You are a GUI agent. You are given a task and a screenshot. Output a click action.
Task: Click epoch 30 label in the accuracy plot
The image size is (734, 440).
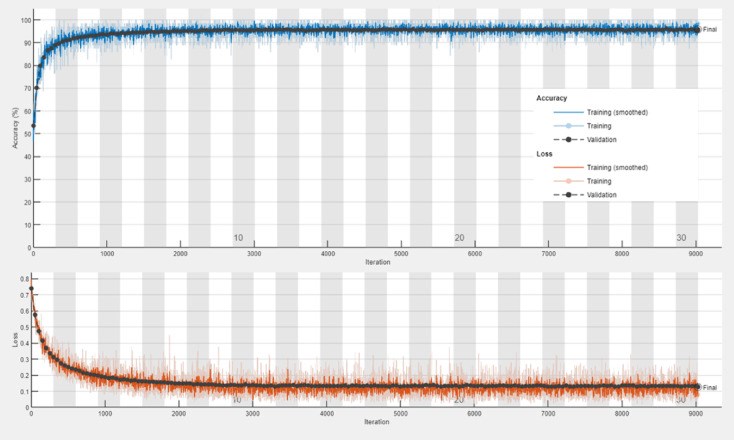tap(681, 238)
